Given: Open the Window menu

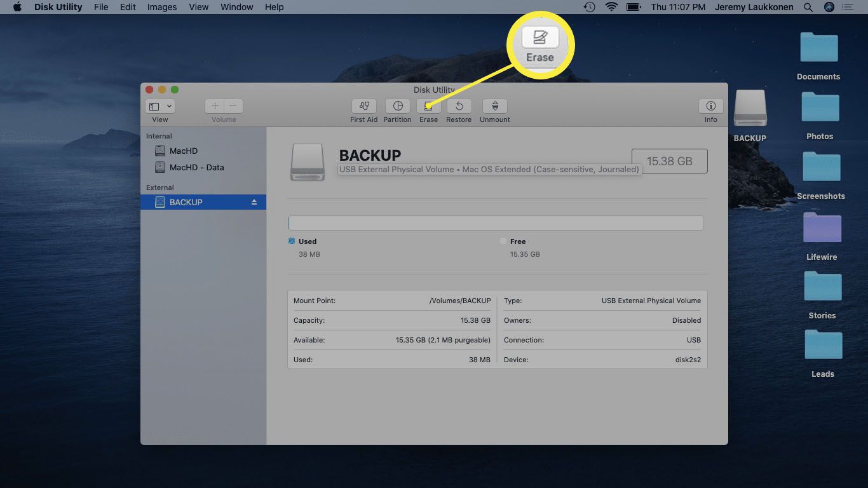Looking at the screenshot, I should pyautogui.click(x=236, y=7).
